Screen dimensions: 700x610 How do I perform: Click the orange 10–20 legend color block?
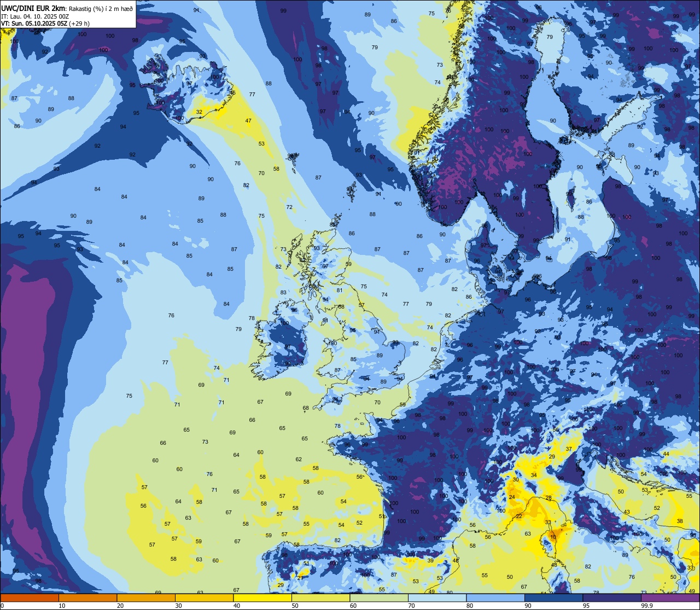[x=88, y=598]
